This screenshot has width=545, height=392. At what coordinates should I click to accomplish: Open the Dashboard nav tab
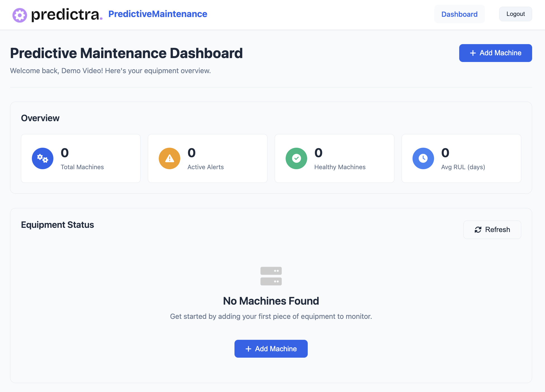pos(459,14)
